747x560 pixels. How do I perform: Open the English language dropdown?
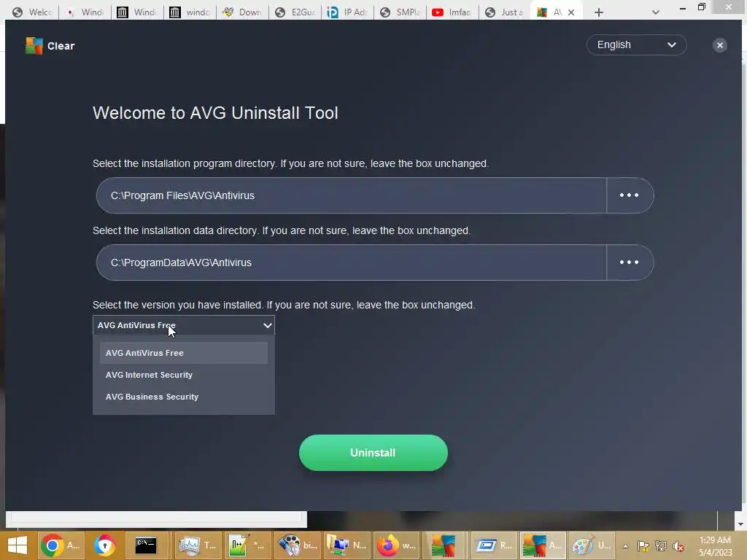coord(636,44)
